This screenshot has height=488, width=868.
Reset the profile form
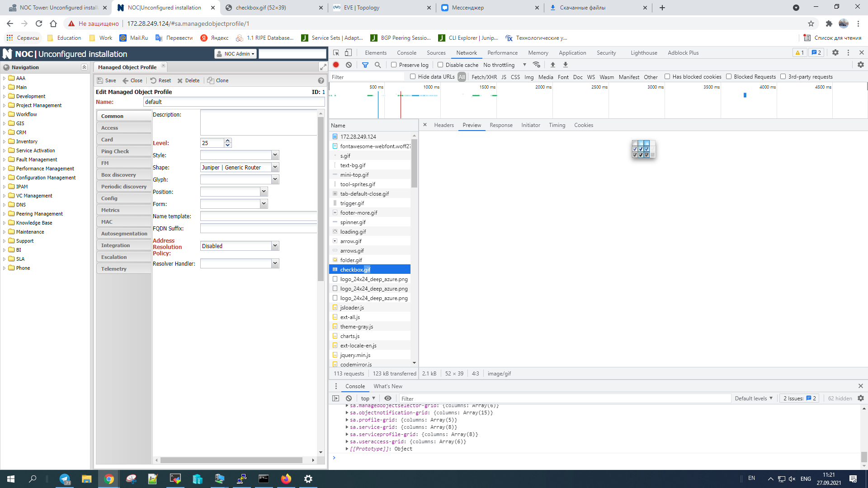(x=160, y=80)
